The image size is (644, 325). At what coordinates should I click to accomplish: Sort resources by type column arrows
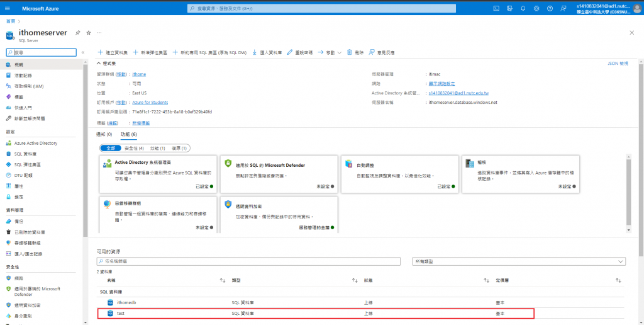355,280
